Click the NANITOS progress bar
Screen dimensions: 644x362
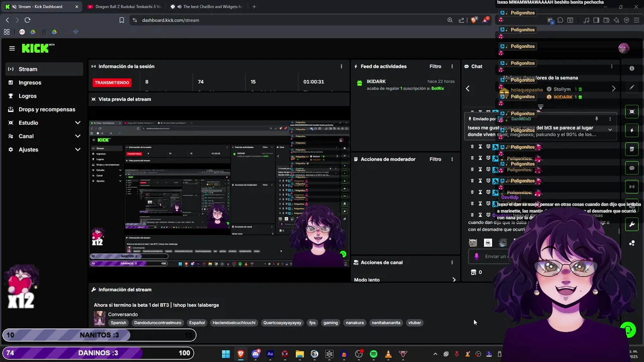99,335
